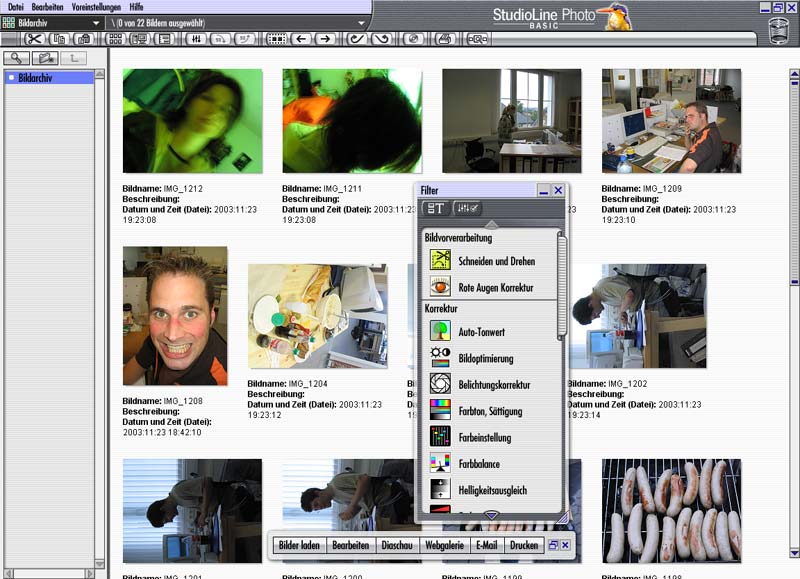The height and width of the screenshot is (579, 800).
Task: Select the Farbeinstellung filter
Action: click(x=470, y=437)
